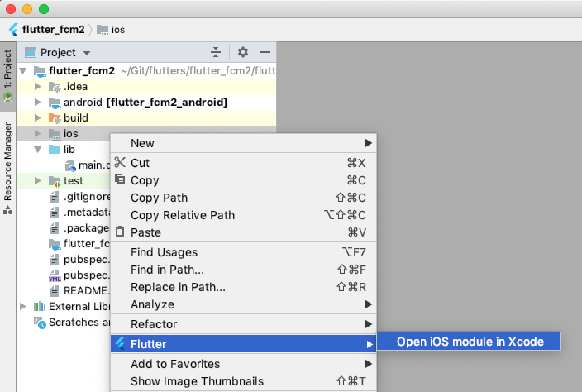Image resolution: width=582 pixels, height=392 pixels.
Task: Click the .metadata file icon
Action: [x=55, y=213]
